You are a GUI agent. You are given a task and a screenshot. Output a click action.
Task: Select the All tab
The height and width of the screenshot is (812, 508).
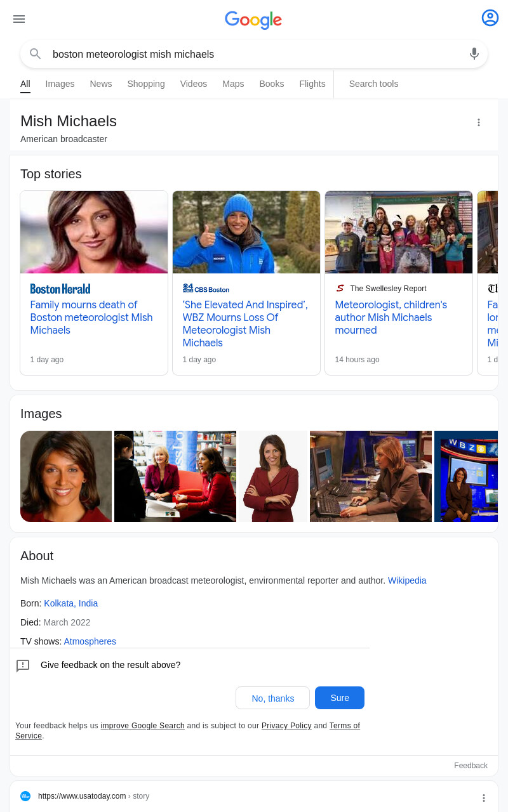pyautogui.click(x=25, y=84)
